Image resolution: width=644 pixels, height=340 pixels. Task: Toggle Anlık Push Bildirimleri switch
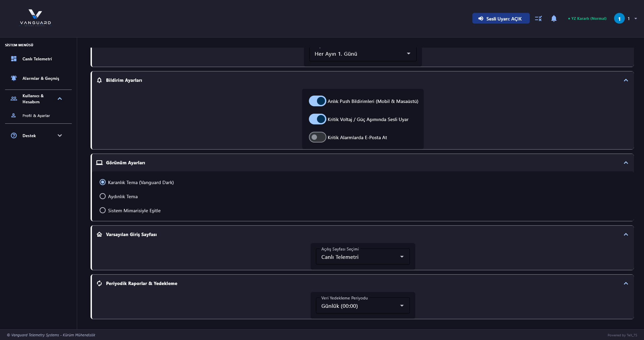[318, 101]
